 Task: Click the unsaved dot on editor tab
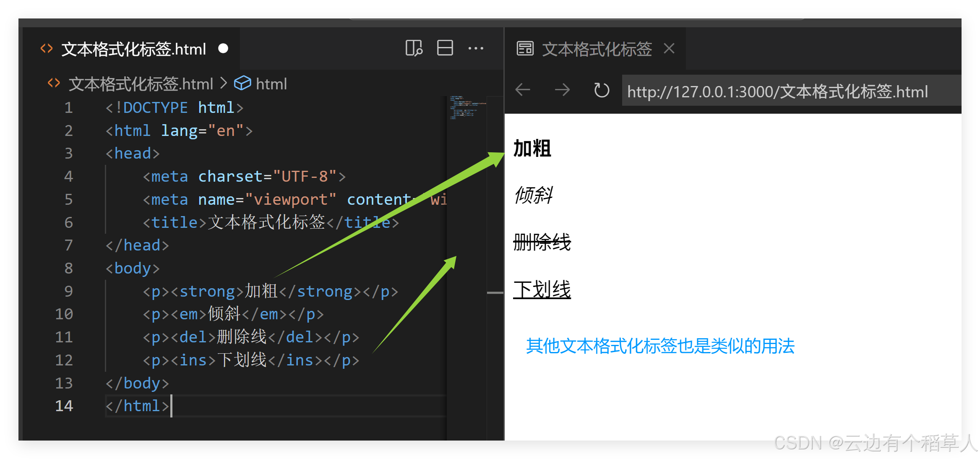coord(223,49)
